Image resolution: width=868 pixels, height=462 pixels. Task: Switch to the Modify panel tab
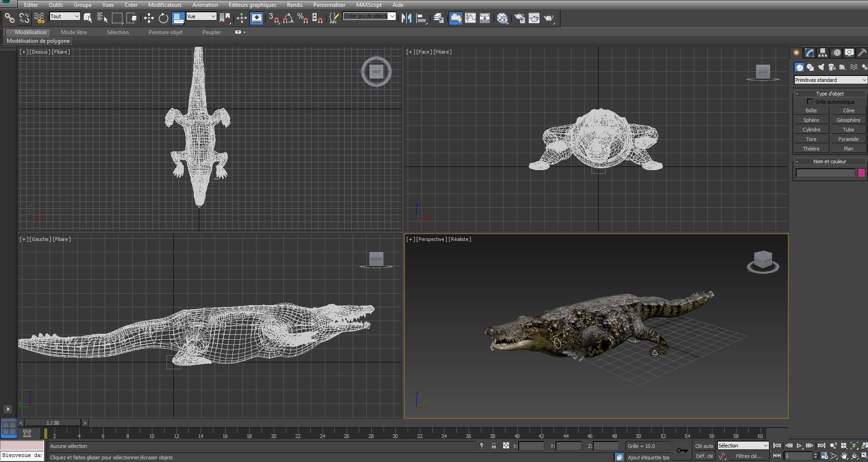810,53
